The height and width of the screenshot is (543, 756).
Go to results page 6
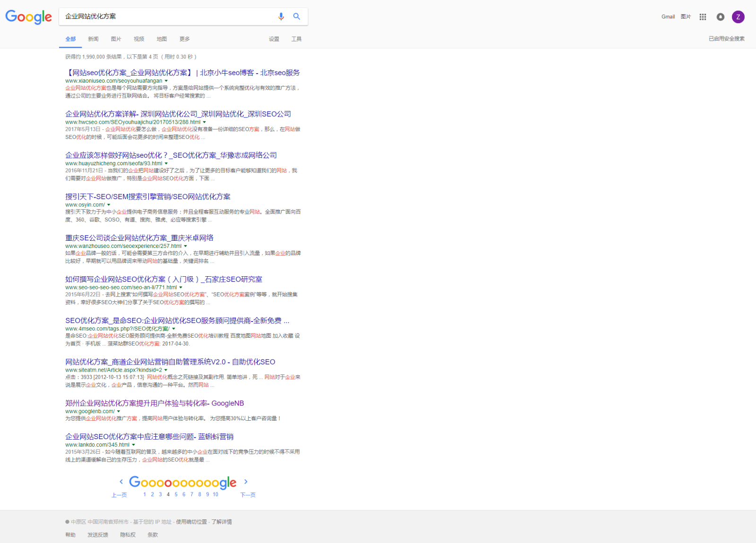(184, 494)
